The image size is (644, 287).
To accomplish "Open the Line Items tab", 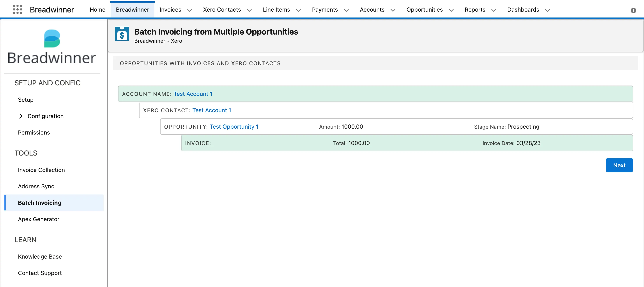I will coord(276,9).
